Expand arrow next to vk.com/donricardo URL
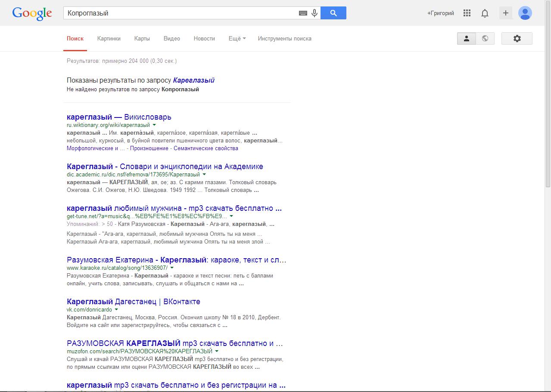Image resolution: width=551 pixels, height=392 pixels. pyautogui.click(x=116, y=310)
